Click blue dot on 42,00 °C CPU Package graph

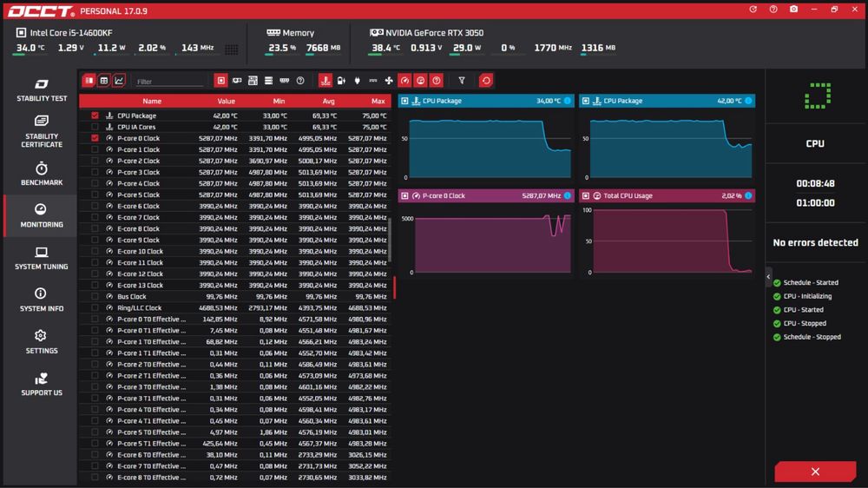pos(748,101)
